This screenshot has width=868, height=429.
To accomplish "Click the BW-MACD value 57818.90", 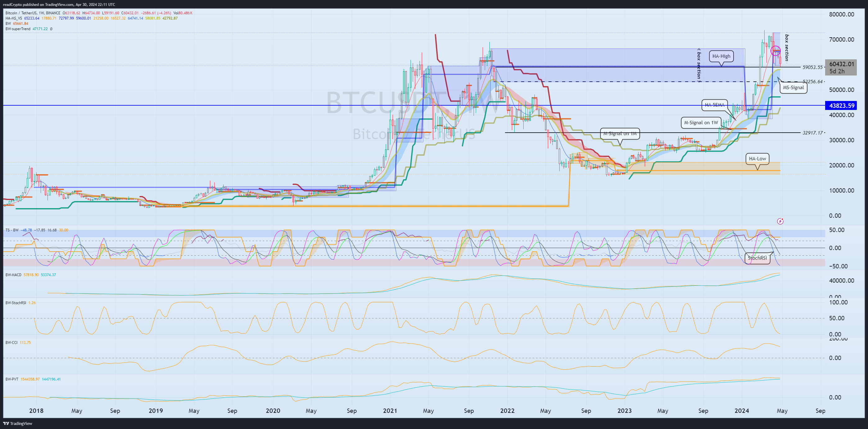I will click(x=31, y=275).
